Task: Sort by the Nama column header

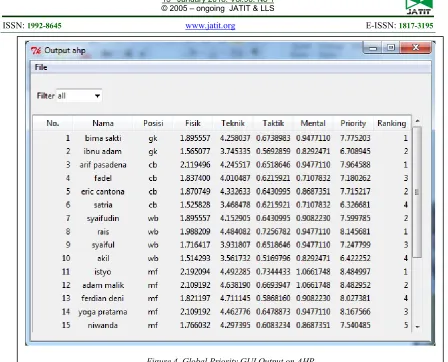Action: (x=103, y=123)
